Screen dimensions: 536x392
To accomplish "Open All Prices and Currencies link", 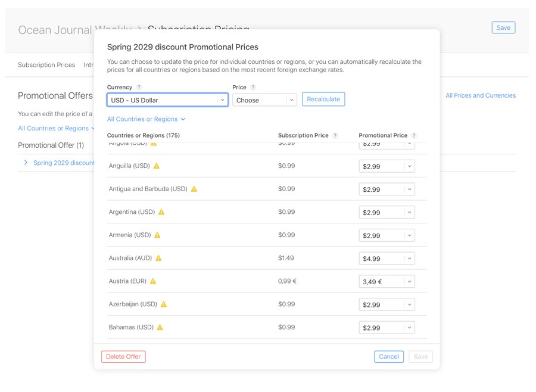I will [481, 95].
